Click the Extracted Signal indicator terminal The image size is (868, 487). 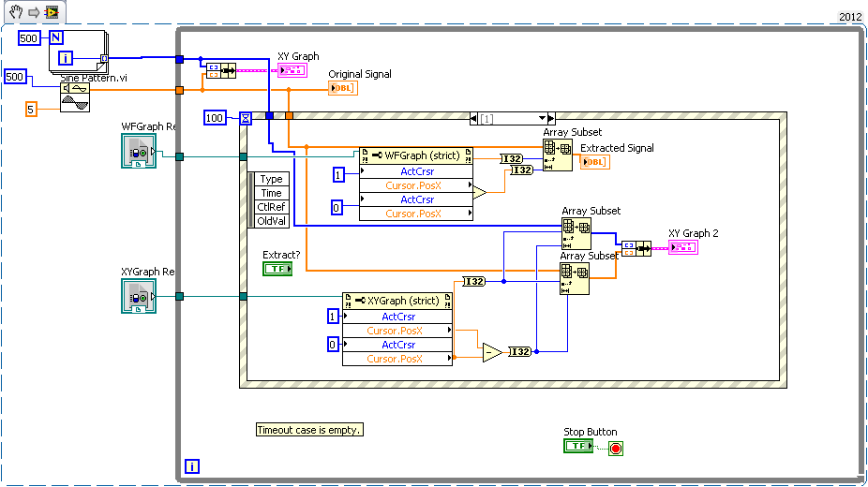(594, 162)
